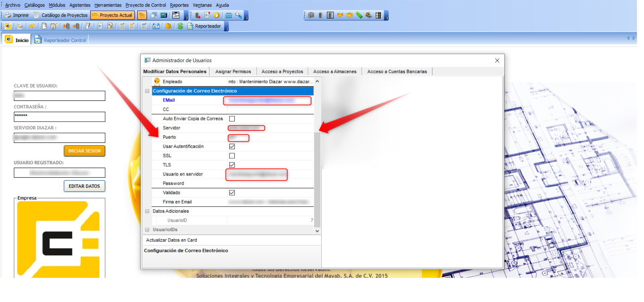This screenshot has height=302, width=644.
Task: Click the green tag icon
Action: (359, 15)
